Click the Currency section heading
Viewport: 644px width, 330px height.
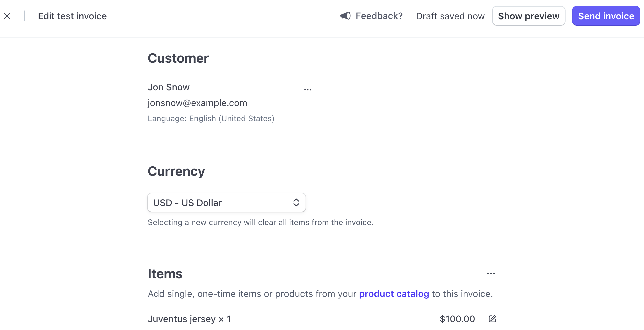click(x=176, y=172)
